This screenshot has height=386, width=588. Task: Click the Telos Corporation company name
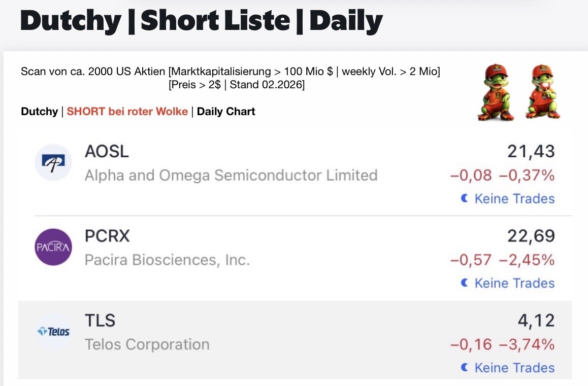pyautogui.click(x=147, y=344)
